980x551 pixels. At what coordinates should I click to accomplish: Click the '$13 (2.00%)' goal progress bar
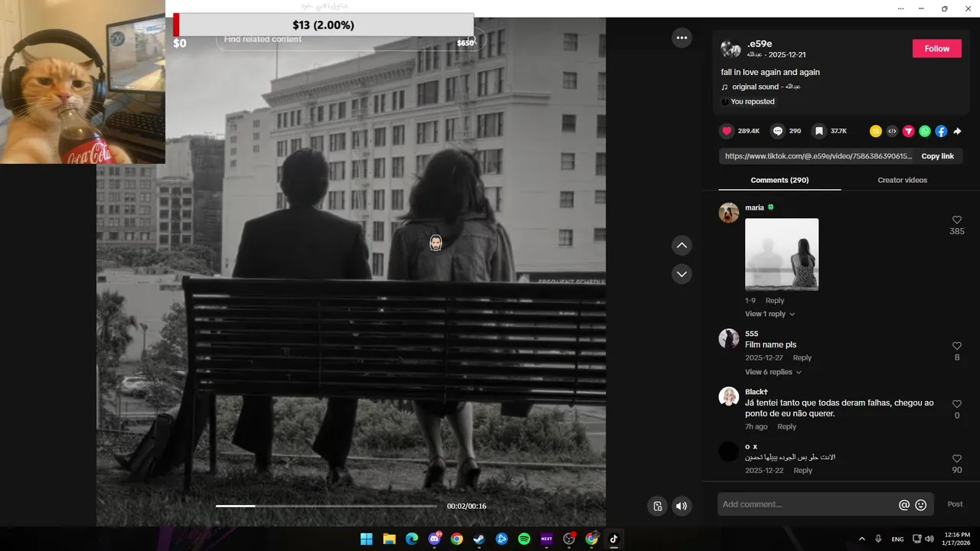point(324,24)
